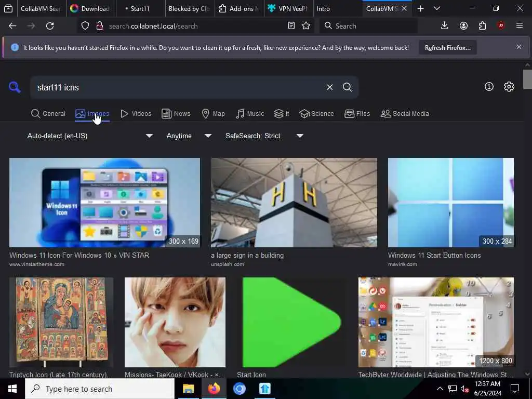Close the active CollabVM tab
The height and width of the screenshot is (399, 532).
click(x=404, y=8)
